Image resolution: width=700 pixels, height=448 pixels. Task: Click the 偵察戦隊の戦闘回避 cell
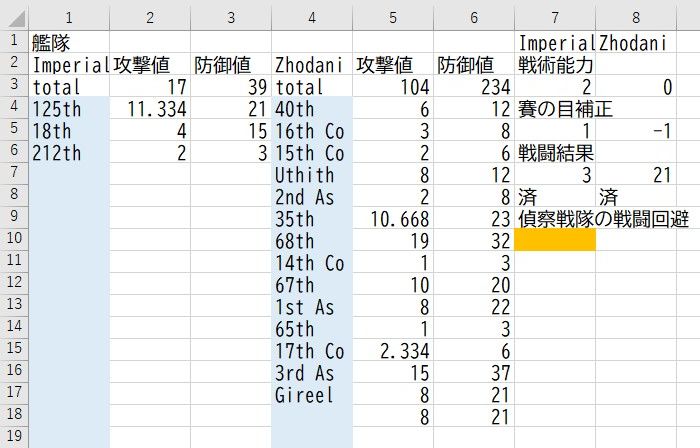(x=555, y=218)
